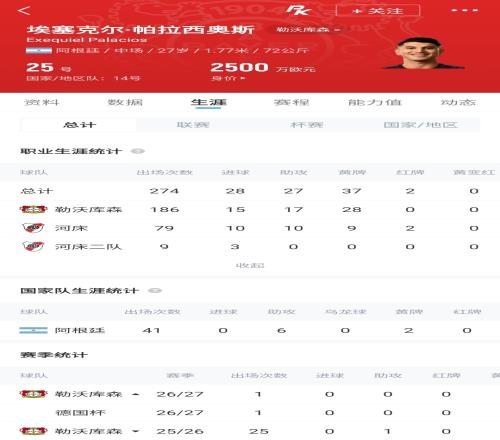
Task: Click the 黄牌 header in career stats
Action: point(352,172)
